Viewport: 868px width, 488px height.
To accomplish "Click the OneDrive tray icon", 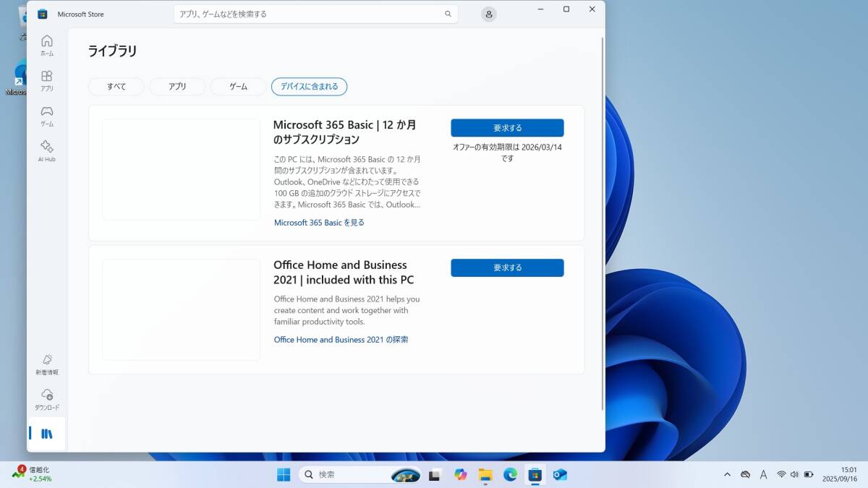I will [x=745, y=474].
